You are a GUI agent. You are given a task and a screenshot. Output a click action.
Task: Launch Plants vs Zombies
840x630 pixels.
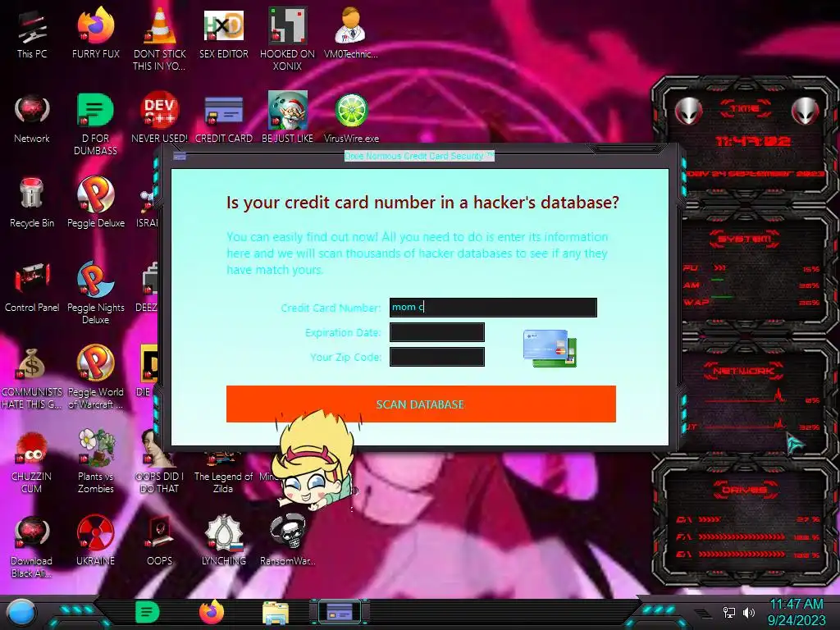click(x=95, y=461)
